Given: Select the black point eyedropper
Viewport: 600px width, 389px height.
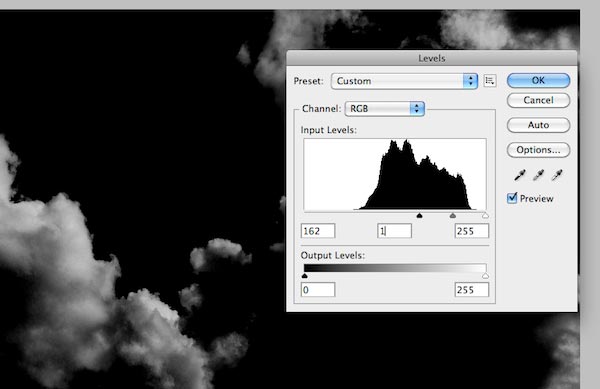Looking at the screenshot, I should pyautogui.click(x=520, y=175).
